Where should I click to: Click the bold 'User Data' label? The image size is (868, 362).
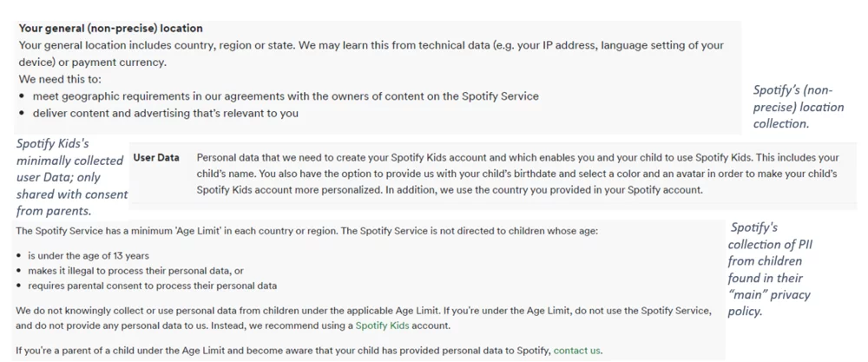(156, 158)
